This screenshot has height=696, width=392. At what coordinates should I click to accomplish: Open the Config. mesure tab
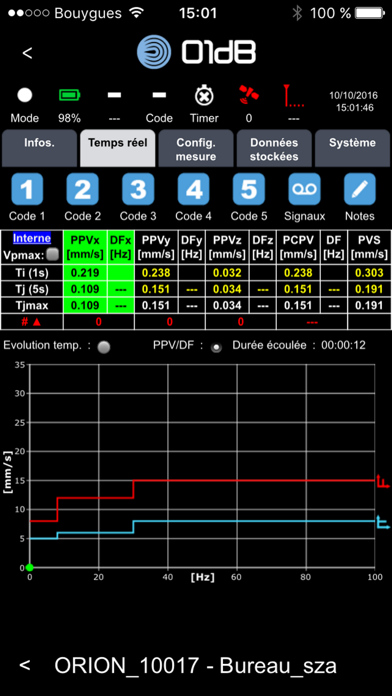196,148
